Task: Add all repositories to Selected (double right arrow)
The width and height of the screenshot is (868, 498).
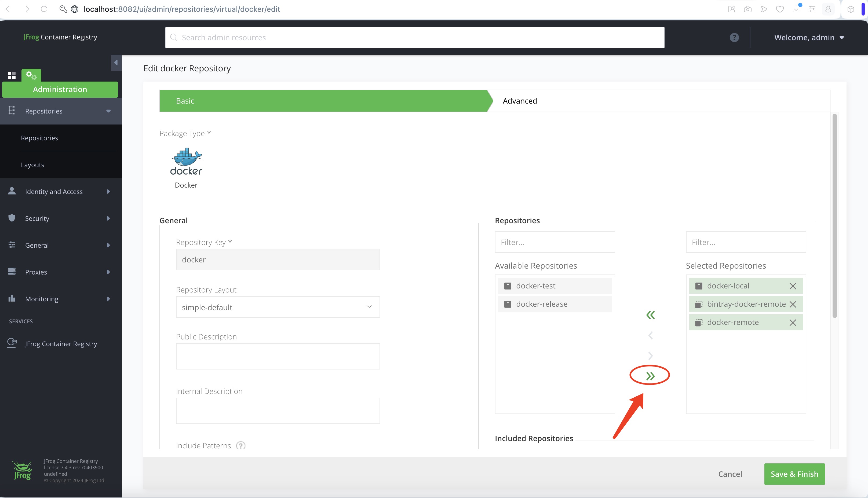Action: (650, 376)
